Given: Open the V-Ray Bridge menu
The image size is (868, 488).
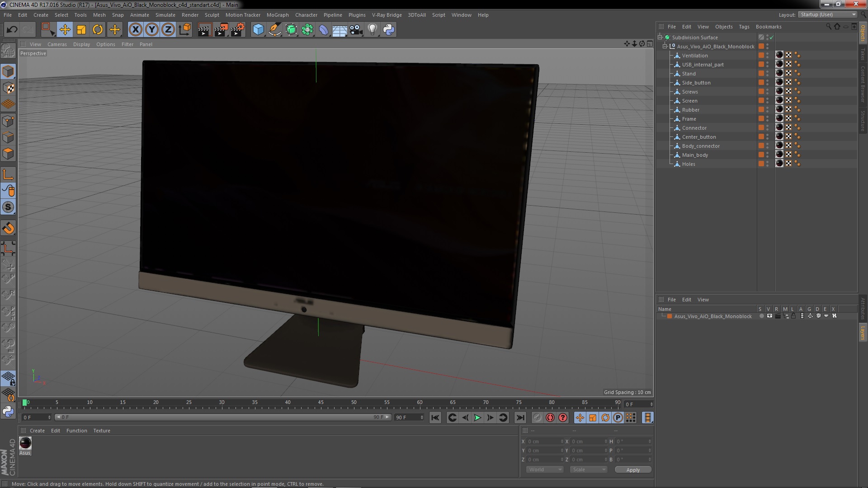Looking at the screenshot, I should pyautogui.click(x=387, y=15).
